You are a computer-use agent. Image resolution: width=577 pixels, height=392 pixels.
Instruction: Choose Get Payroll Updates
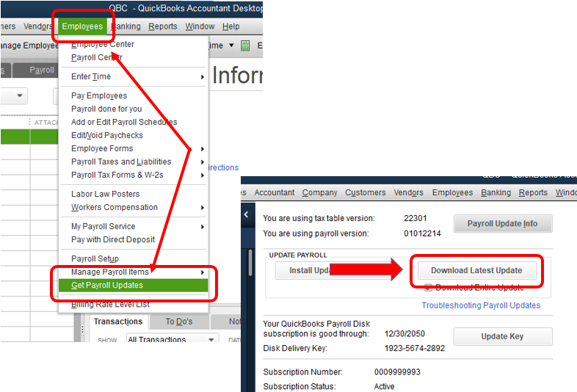[133, 286]
